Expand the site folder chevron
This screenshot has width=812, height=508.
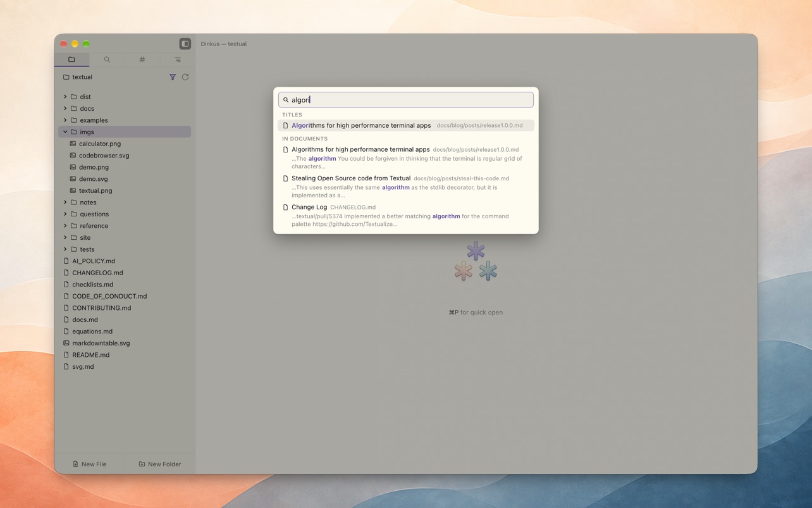pyautogui.click(x=65, y=237)
